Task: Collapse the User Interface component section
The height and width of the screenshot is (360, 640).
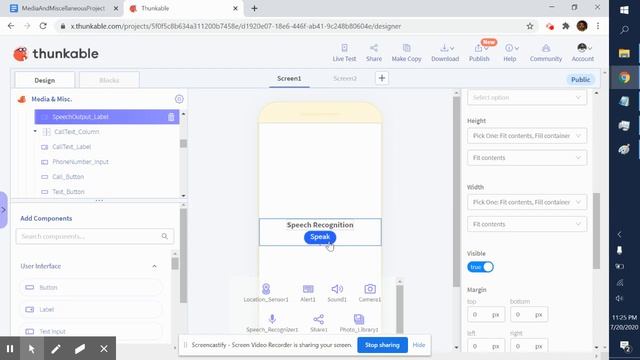Action: point(154,266)
